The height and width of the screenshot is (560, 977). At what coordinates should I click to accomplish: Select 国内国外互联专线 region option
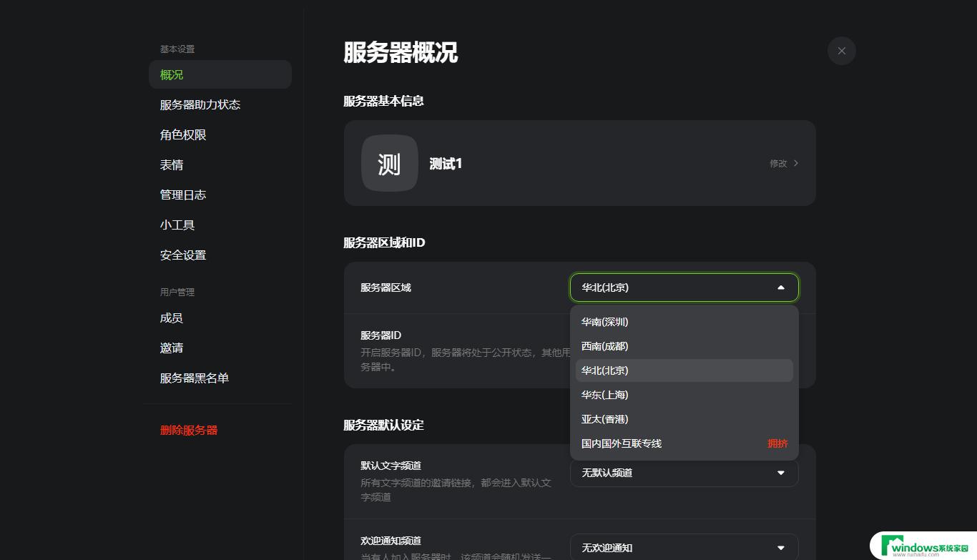684,443
